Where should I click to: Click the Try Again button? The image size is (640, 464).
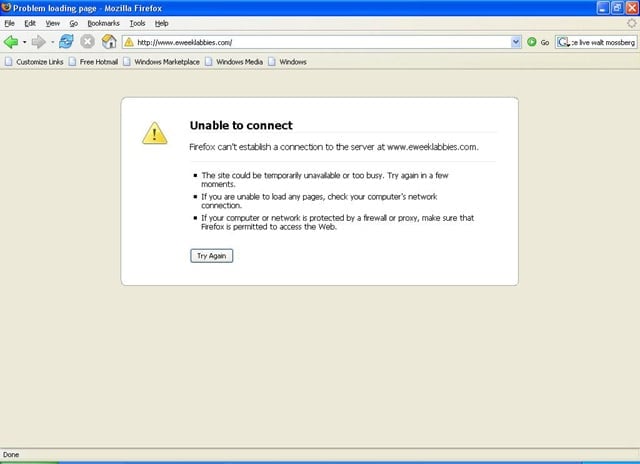211,256
